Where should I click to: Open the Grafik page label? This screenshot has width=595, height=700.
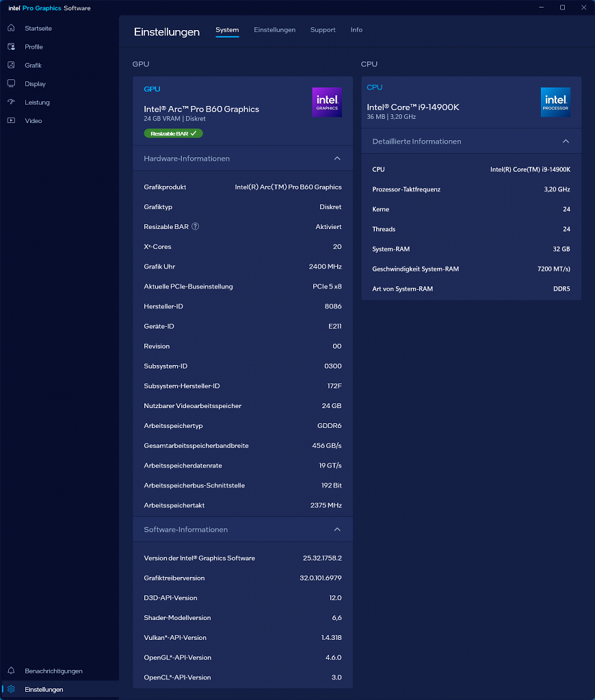tap(33, 65)
